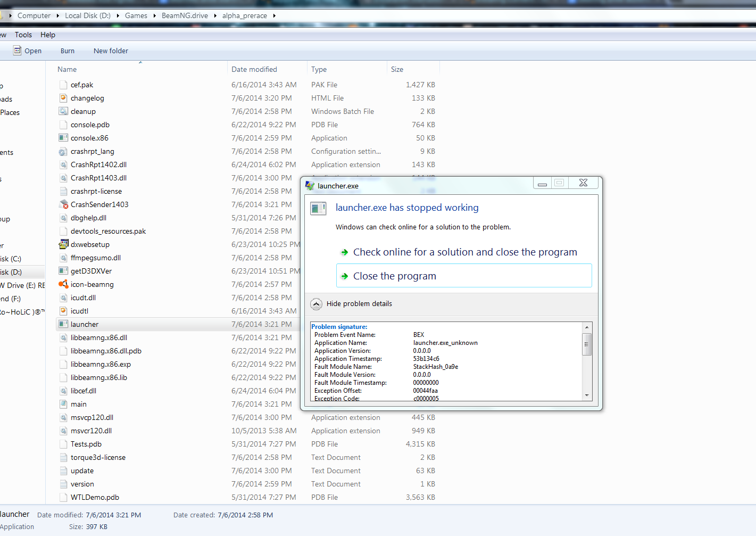This screenshot has width=756, height=536.
Task: Click the problem details scrollbar down arrow
Action: 587,395
